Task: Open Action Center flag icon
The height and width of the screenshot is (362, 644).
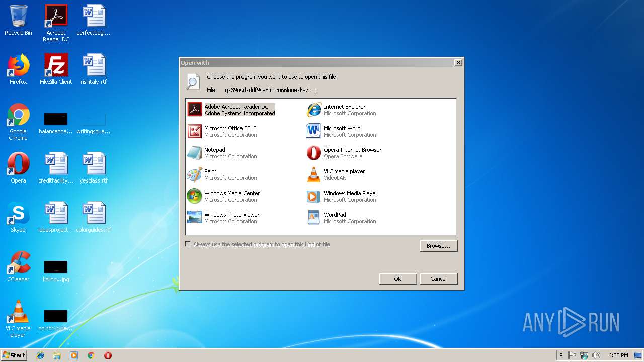Action: [572, 355]
